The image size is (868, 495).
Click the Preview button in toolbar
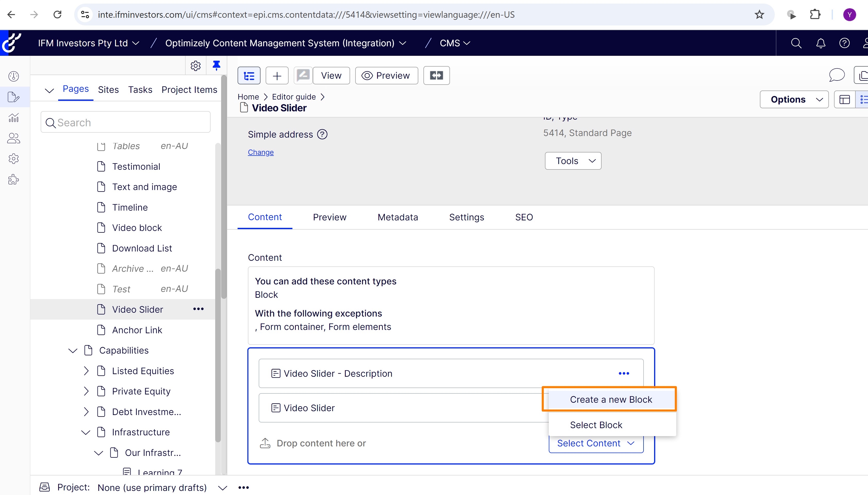tap(386, 76)
